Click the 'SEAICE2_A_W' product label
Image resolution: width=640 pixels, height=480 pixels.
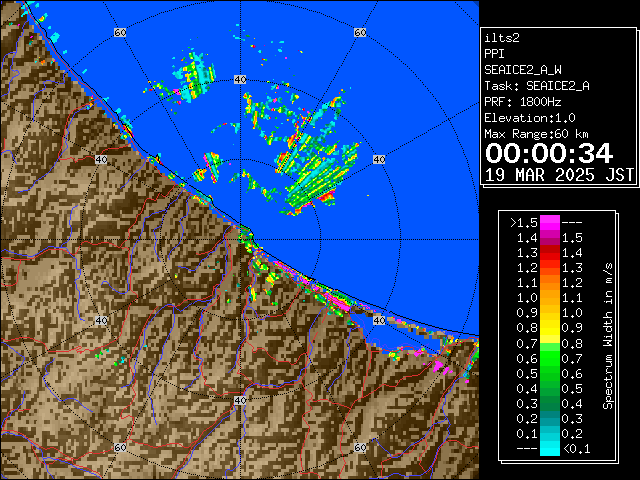(522, 70)
